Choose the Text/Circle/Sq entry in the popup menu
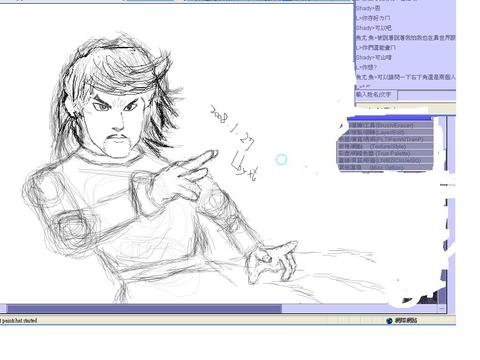Screen dimensions: 480x360 tap(386, 160)
